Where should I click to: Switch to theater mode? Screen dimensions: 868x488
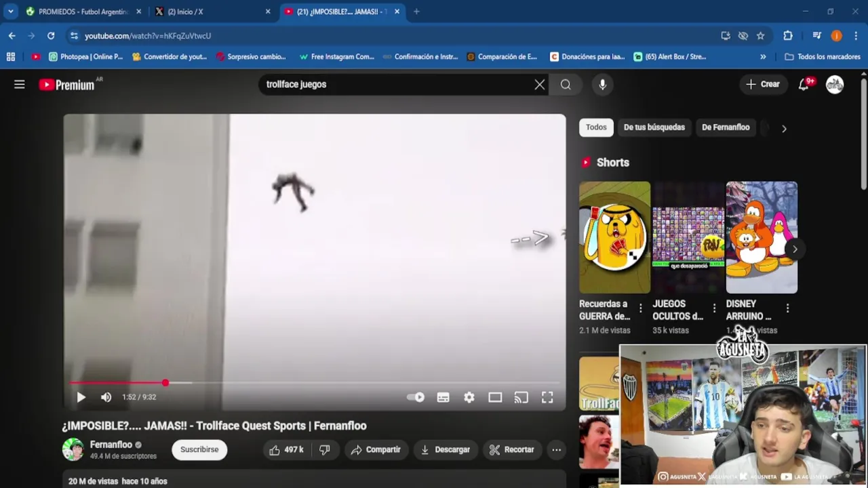point(495,397)
